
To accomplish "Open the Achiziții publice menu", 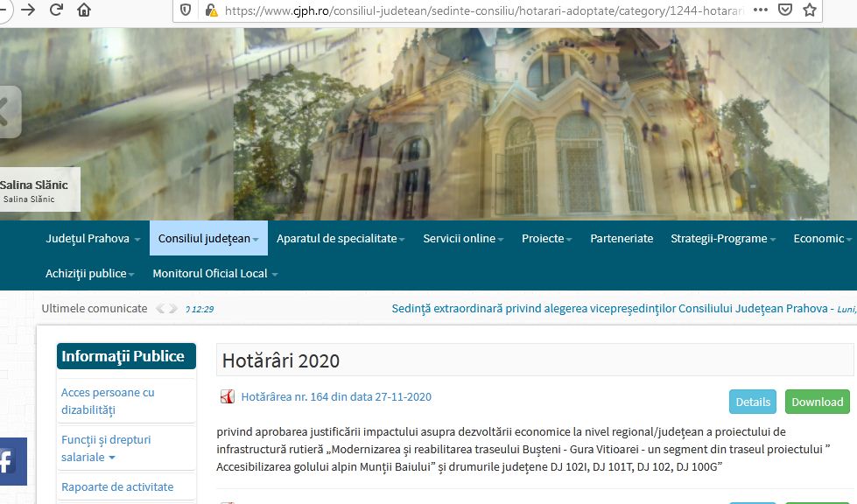I will click(90, 274).
